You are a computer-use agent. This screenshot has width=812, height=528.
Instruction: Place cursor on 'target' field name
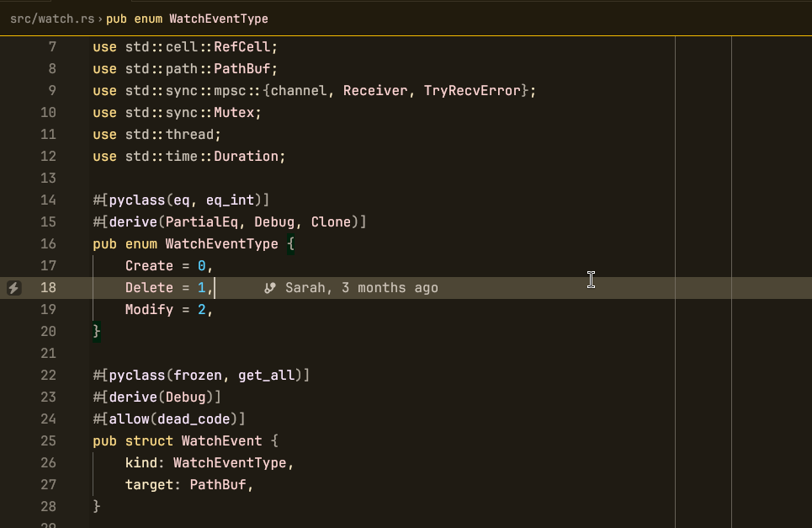149,484
